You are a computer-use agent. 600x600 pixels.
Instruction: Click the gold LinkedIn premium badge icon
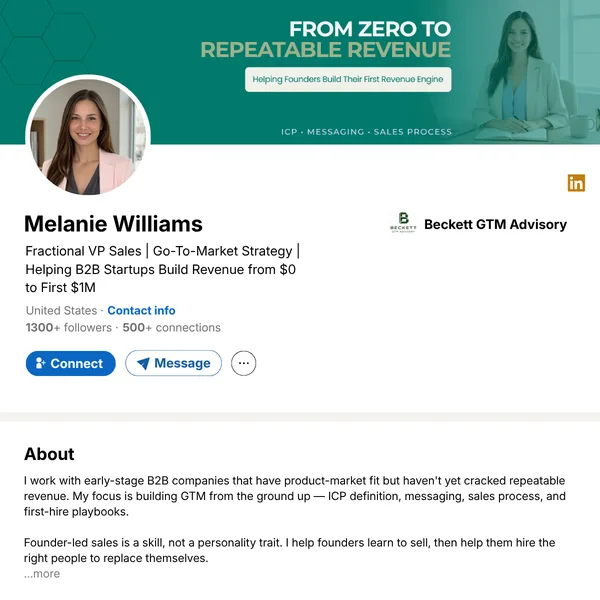pyautogui.click(x=576, y=183)
